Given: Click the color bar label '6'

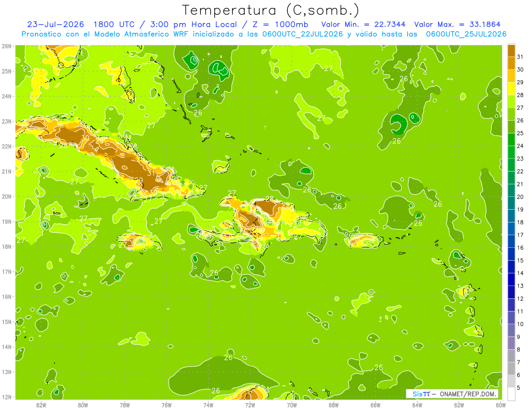Looking at the screenshot, I should tap(519, 375).
